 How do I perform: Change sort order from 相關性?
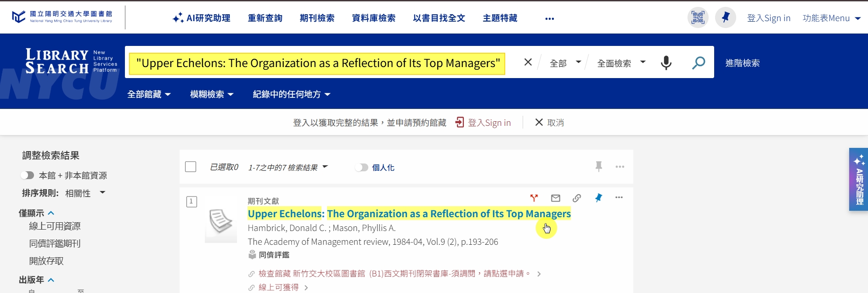pyautogui.click(x=85, y=193)
